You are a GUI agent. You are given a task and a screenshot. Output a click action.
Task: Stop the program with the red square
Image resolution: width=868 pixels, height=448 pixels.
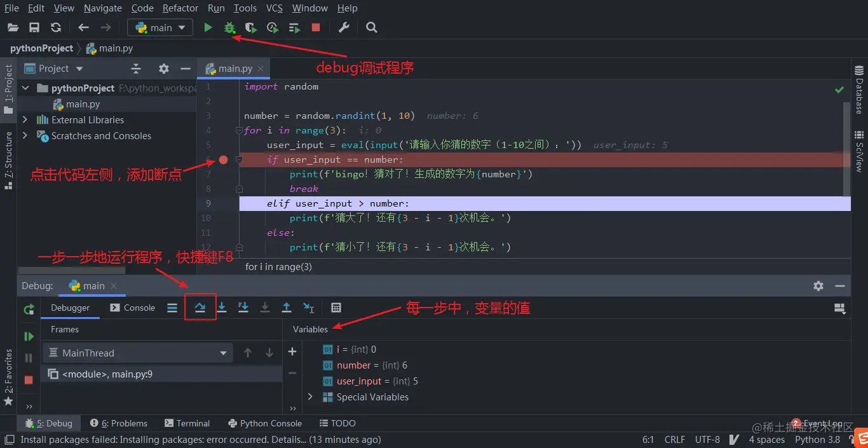(316, 27)
